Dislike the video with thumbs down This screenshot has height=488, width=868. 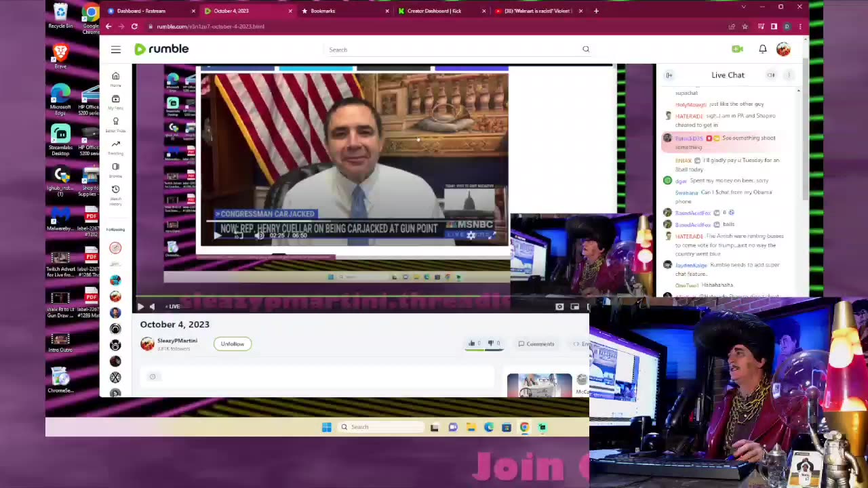[x=493, y=344]
